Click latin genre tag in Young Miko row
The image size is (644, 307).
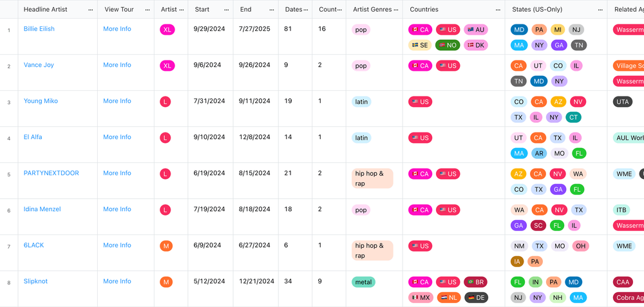click(x=361, y=102)
